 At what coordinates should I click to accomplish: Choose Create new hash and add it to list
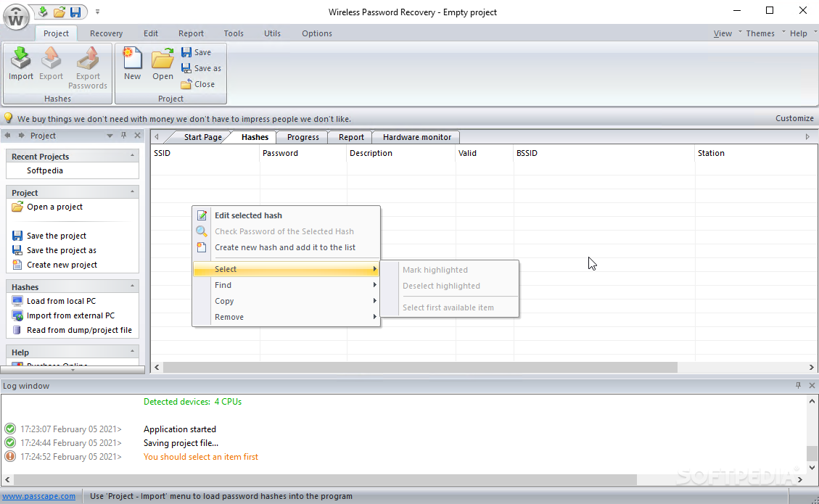coord(287,247)
